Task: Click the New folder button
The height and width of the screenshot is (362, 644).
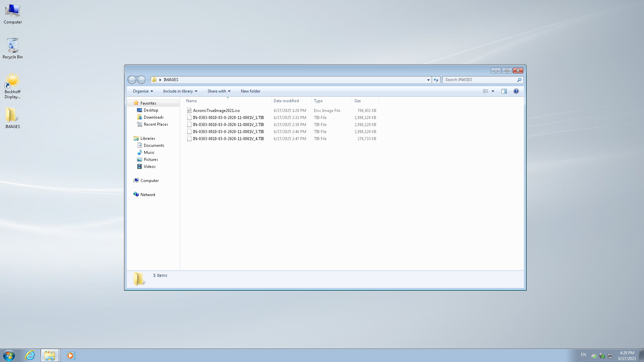Action: 250,91
